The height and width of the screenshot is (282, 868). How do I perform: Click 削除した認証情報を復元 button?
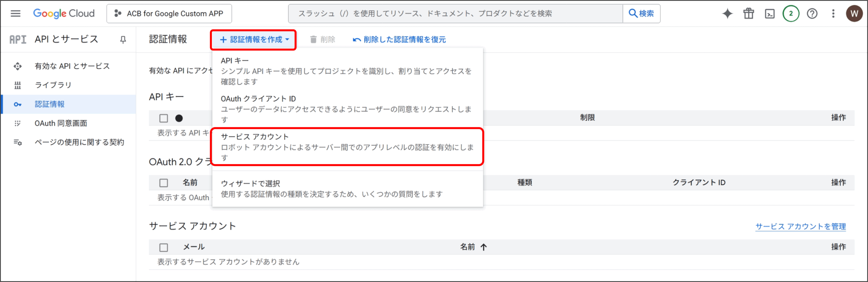click(x=399, y=40)
